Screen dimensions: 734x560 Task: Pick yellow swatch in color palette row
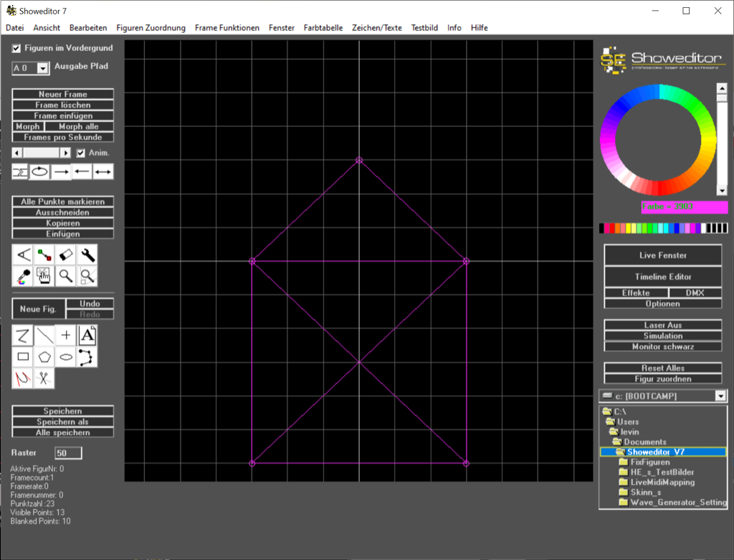[x=629, y=228]
